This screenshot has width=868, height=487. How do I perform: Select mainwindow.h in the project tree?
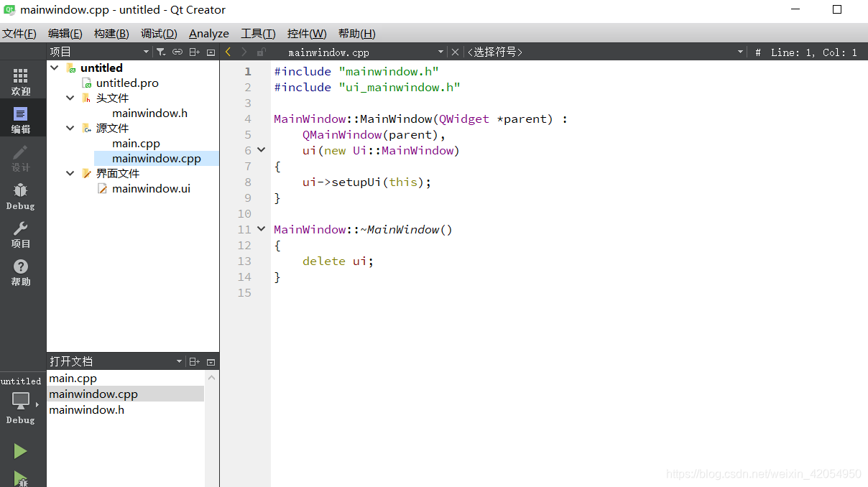point(149,113)
